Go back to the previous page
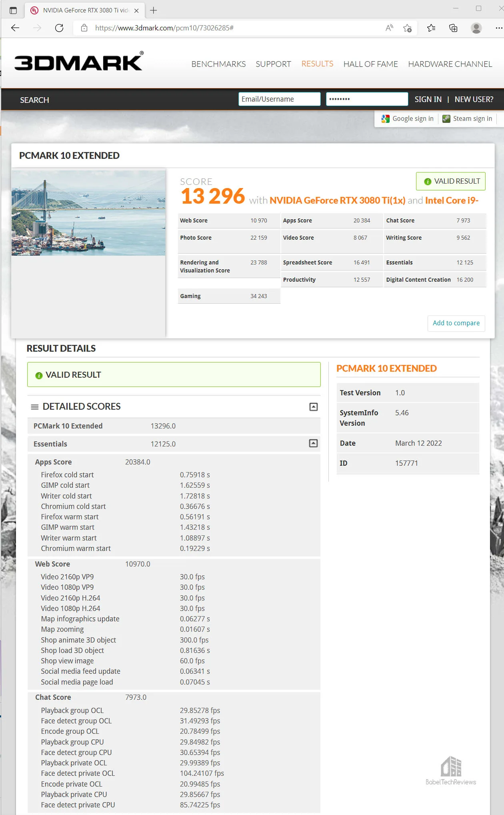The height and width of the screenshot is (815, 504). pyautogui.click(x=15, y=28)
